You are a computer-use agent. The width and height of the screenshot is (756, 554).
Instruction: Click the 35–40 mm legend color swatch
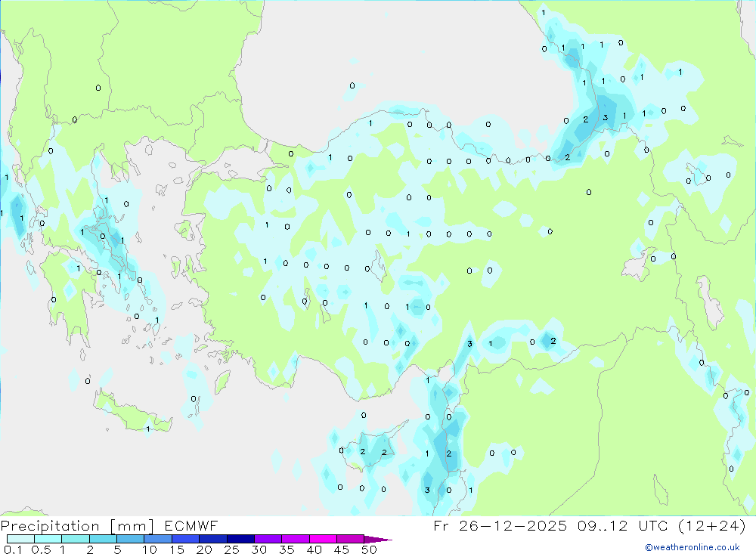295,539
